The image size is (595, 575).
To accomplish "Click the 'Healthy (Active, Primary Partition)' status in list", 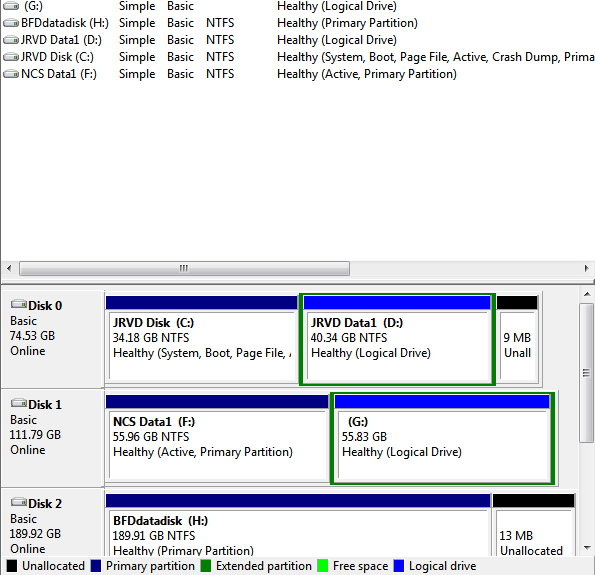I will [367, 74].
